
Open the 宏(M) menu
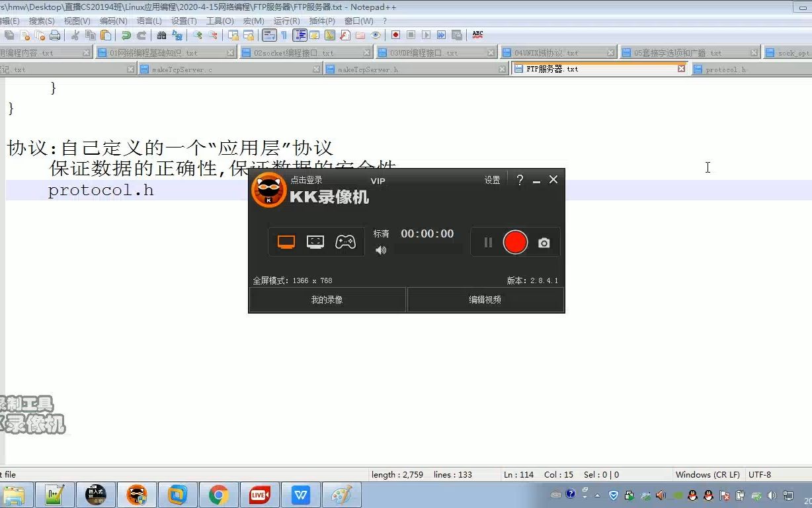(255, 21)
